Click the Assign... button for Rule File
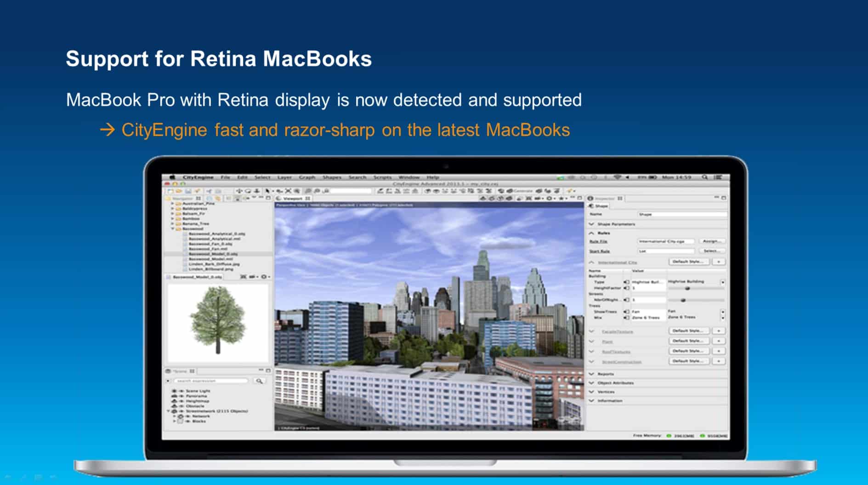 712,241
